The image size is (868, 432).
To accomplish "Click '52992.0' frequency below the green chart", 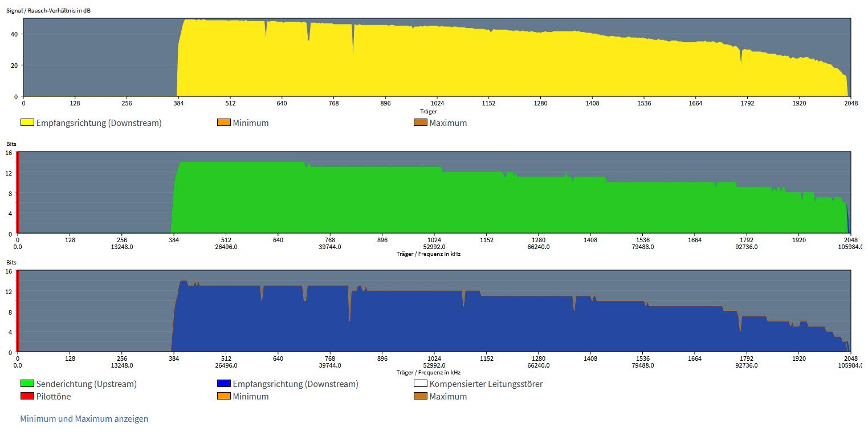I will click(434, 247).
